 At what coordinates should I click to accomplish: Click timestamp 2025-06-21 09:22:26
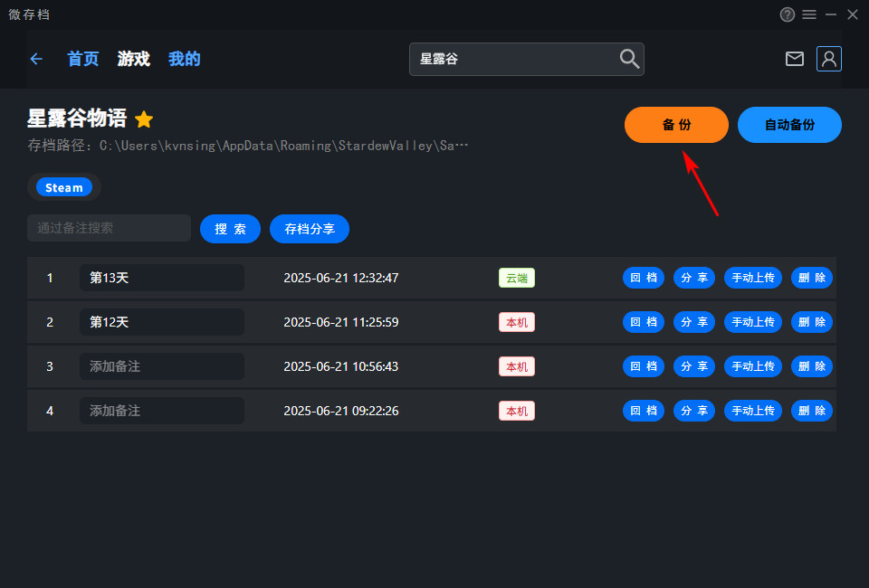pyautogui.click(x=341, y=411)
